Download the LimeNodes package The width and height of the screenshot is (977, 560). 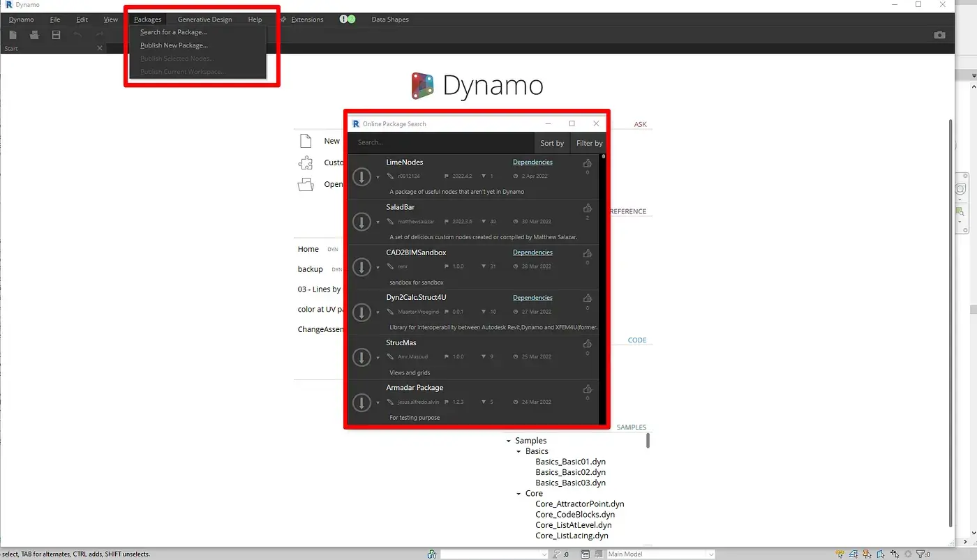361,177
